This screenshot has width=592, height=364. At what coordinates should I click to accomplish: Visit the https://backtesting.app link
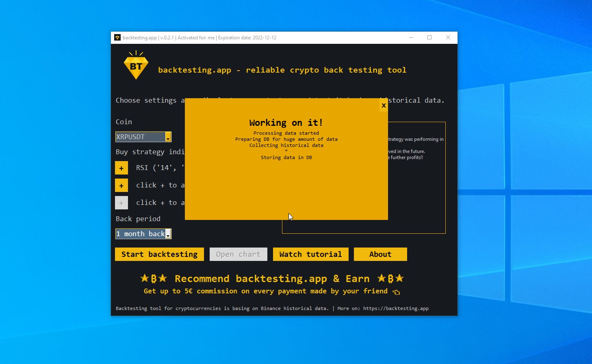point(396,308)
